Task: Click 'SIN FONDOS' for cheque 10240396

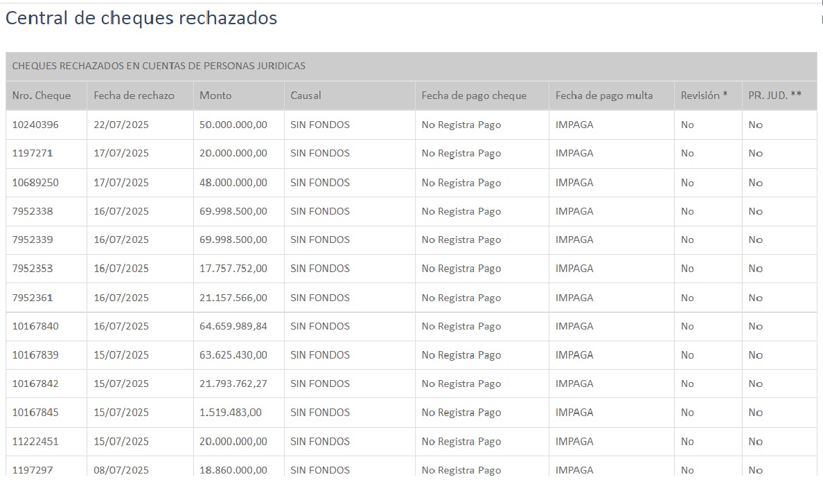Action: (x=319, y=125)
